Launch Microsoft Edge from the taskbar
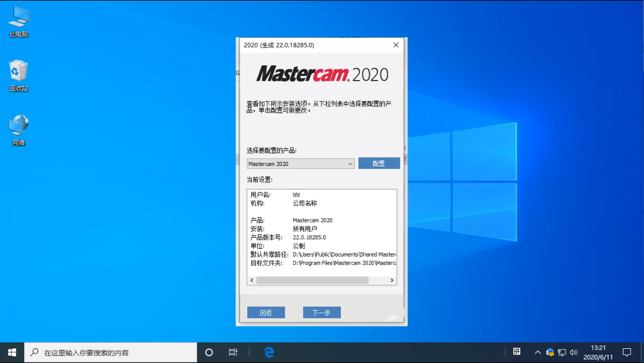This screenshot has width=644, height=363. point(269,352)
